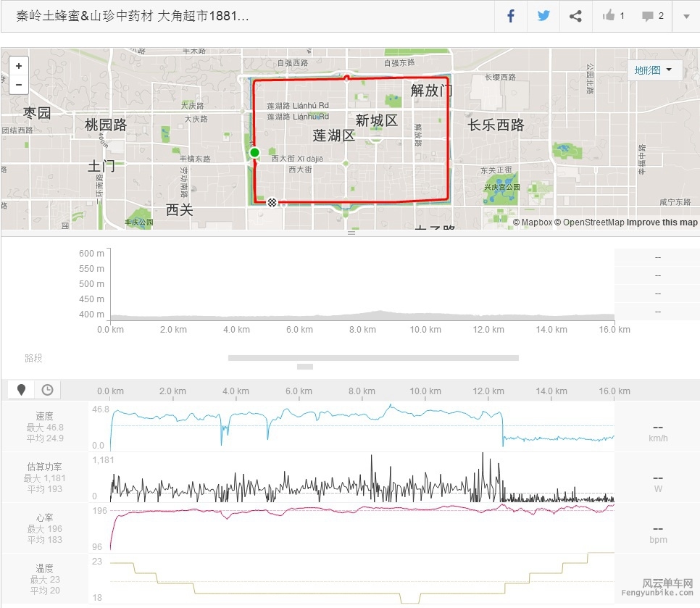Open the OpenStreetMap attribution link
700x608 pixels.
click(x=589, y=222)
